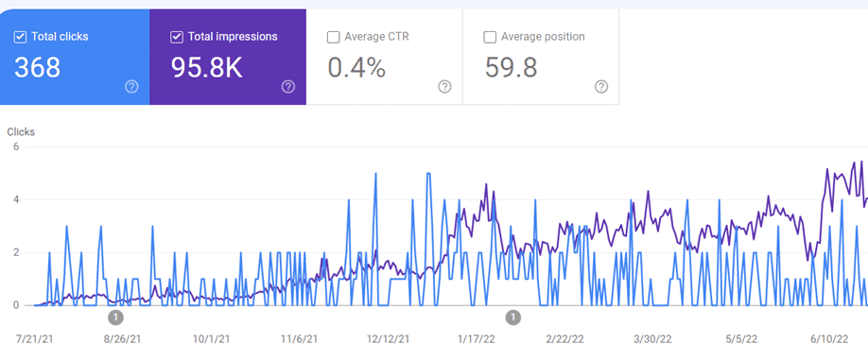Click the chart annotation marker near 1/17/22
868x360 pixels.
pyautogui.click(x=513, y=317)
